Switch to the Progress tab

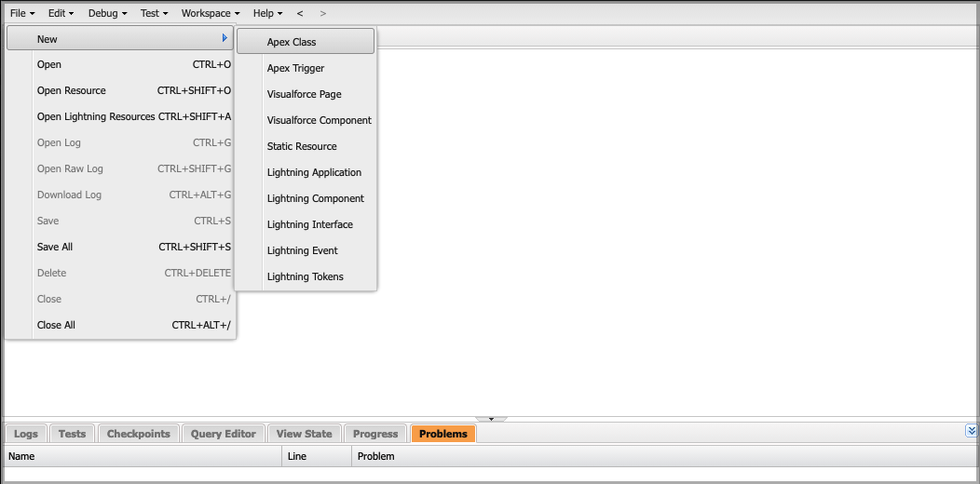(x=375, y=434)
